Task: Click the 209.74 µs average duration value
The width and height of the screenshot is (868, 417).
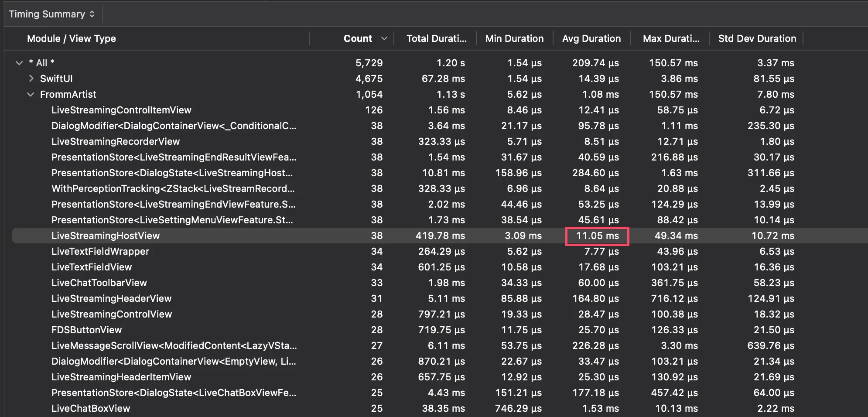Action: (595, 63)
